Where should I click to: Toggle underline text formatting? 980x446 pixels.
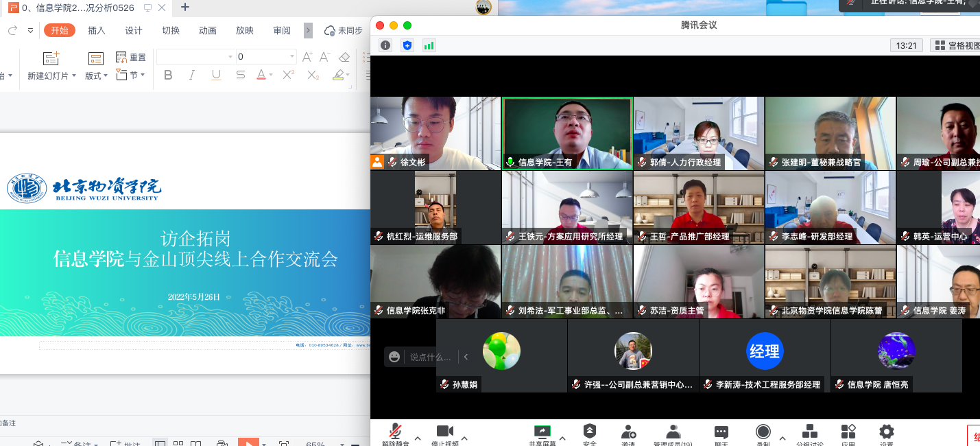tap(216, 75)
